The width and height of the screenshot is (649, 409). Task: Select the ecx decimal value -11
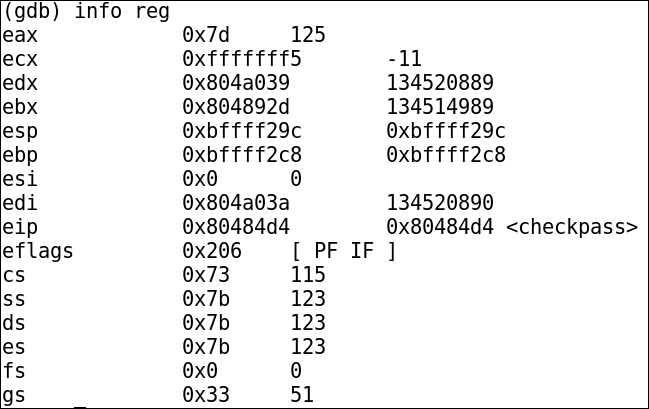click(404, 58)
